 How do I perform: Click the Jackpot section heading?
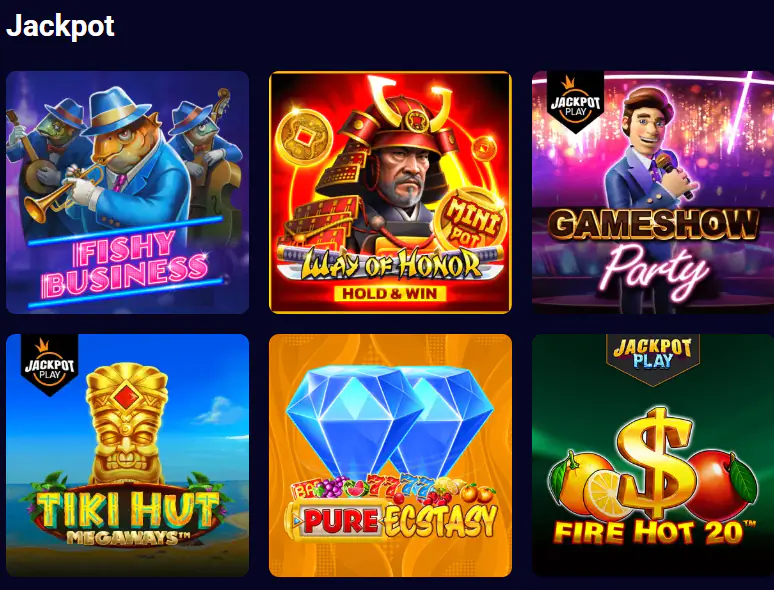pyautogui.click(x=60, y=25)
